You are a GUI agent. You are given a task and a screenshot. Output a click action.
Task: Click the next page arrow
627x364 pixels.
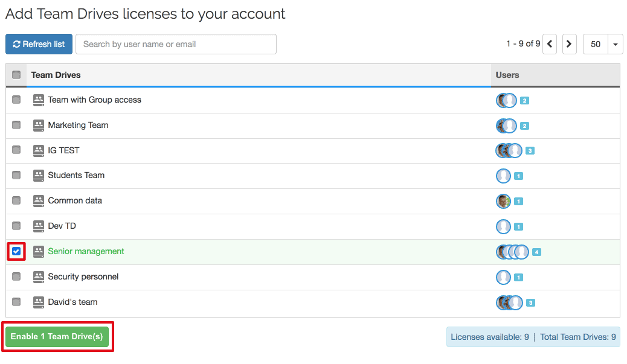(x=569, y=43)
